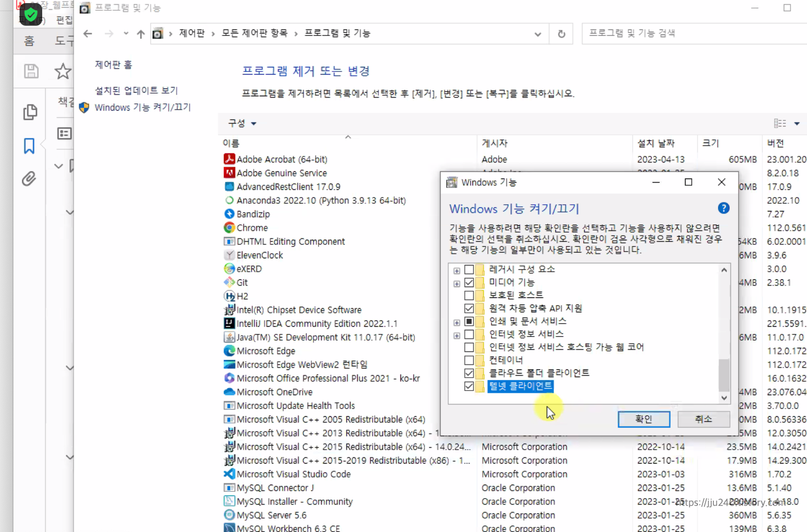
Task: Click the save disk icon in background window
Action: click(x=31, y=71)
